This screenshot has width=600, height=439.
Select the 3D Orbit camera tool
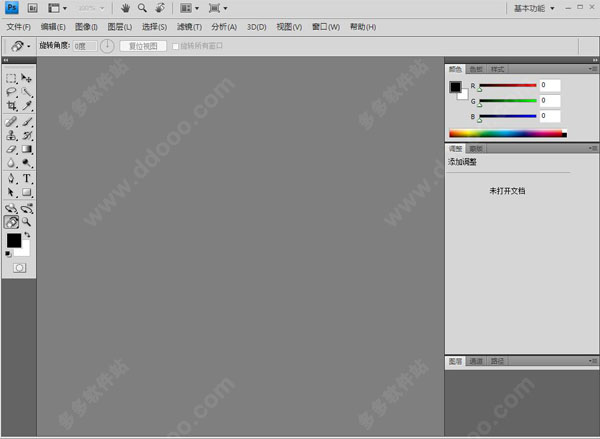tap(26, 209)
